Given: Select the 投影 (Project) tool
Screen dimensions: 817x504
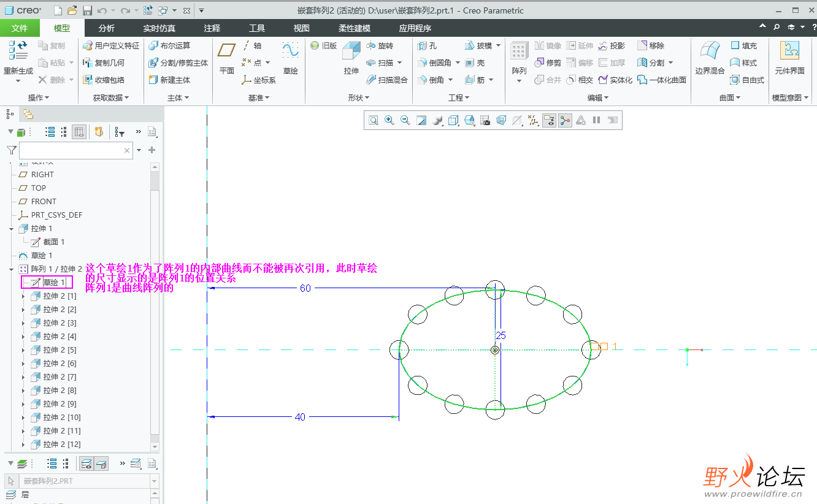Looking at the screenshot, I should click(612, 45).
